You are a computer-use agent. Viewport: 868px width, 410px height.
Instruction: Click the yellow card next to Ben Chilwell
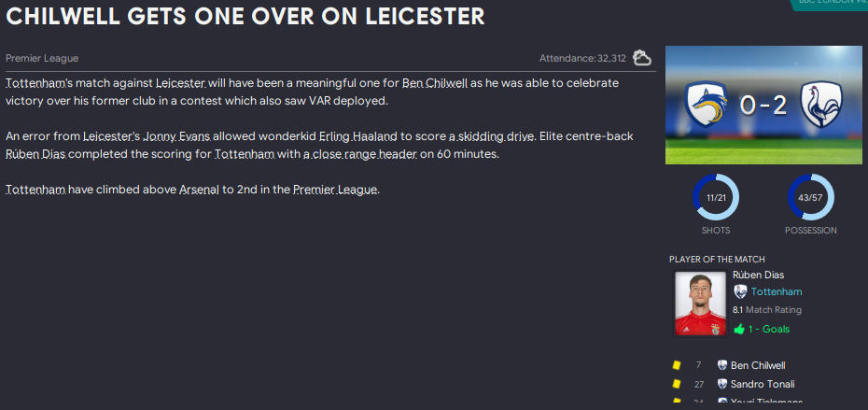(x=673, y=365)
